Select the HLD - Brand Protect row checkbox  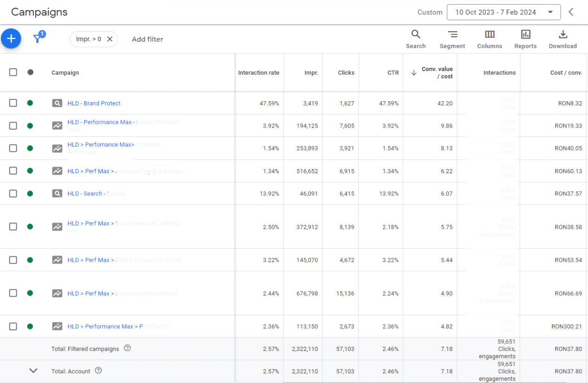click(13, 103)
